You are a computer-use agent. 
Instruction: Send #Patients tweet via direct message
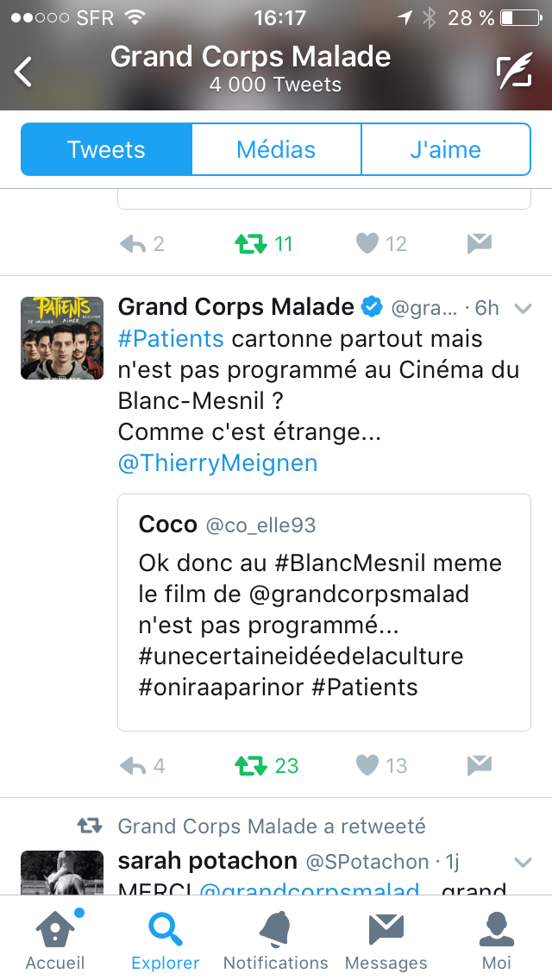pos(479,765)
